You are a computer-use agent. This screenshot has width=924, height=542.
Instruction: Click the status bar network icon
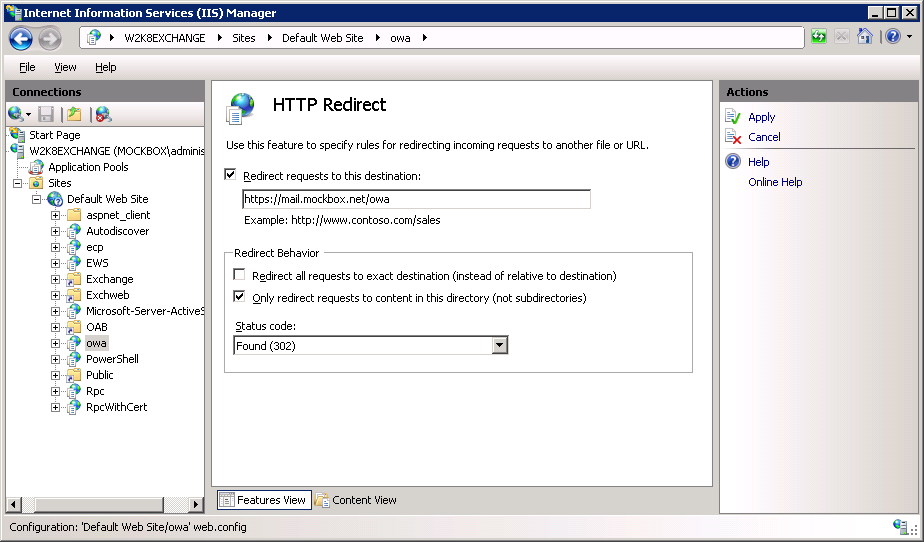900,527
